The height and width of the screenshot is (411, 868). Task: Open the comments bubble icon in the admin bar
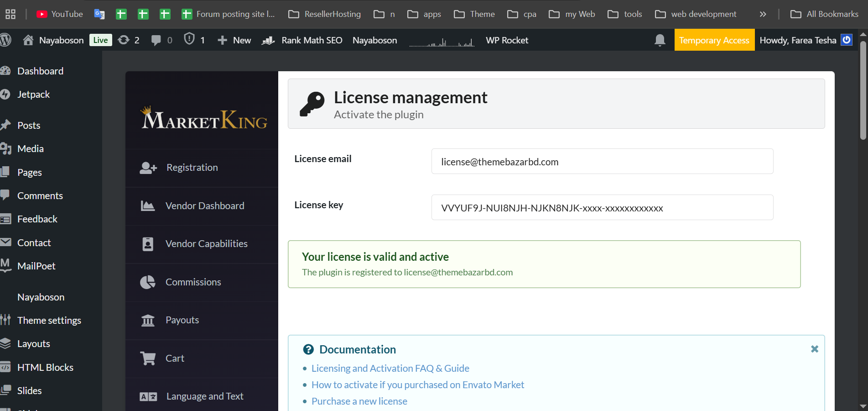pos(156,40)
